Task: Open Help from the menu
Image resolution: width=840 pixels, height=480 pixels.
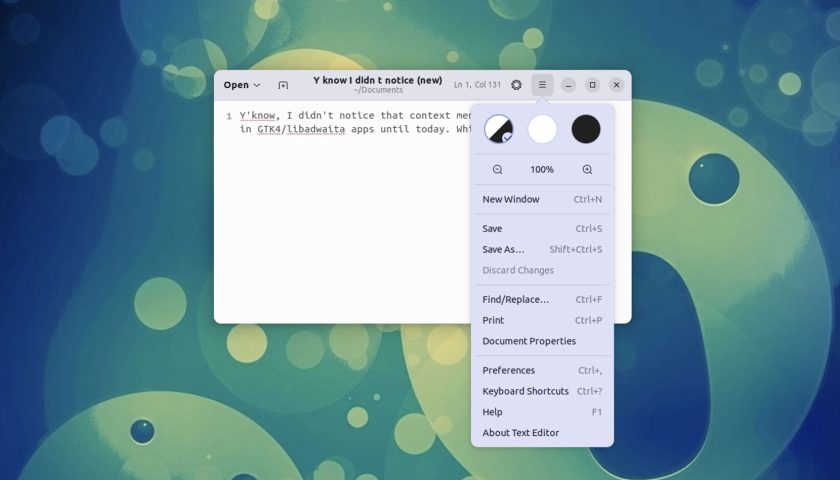Action: 542,412
